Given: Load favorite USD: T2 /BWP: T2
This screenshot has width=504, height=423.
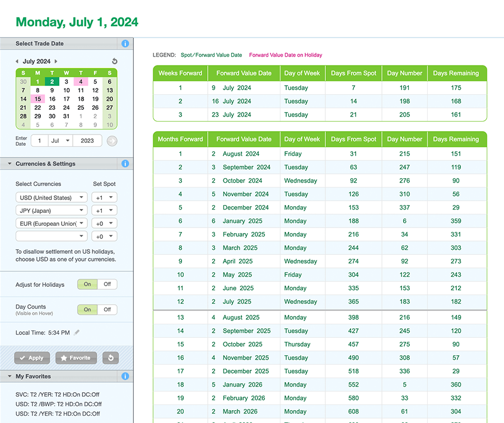Looking at the screenshot, I should (x=58, y=404).
